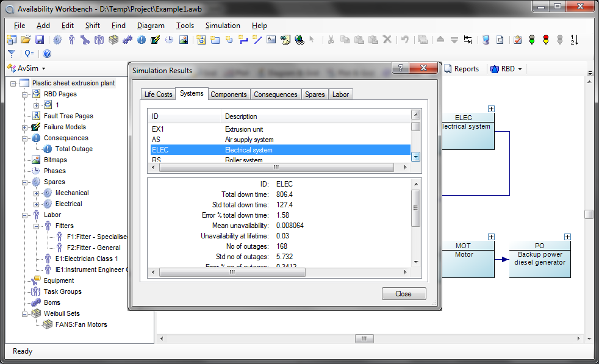
Task: Switch to the Components tab
Action: point(229,95)
